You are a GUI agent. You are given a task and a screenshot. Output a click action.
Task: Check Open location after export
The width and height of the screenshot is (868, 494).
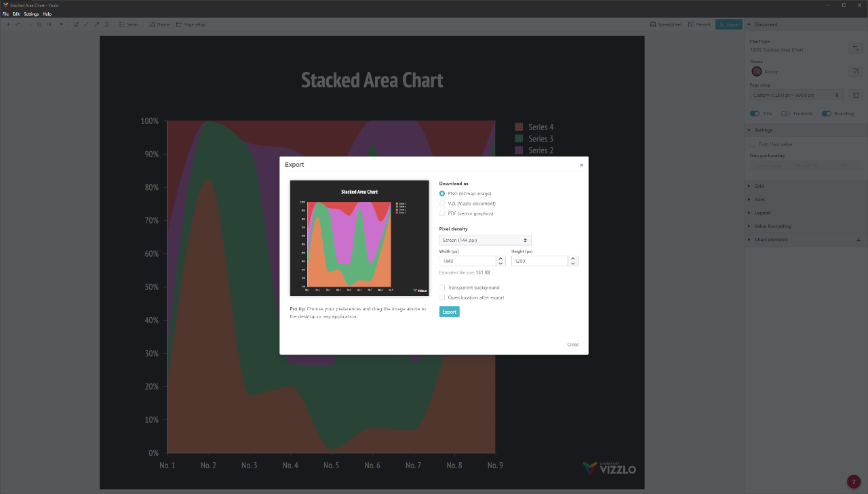click(x=442, y=297)
